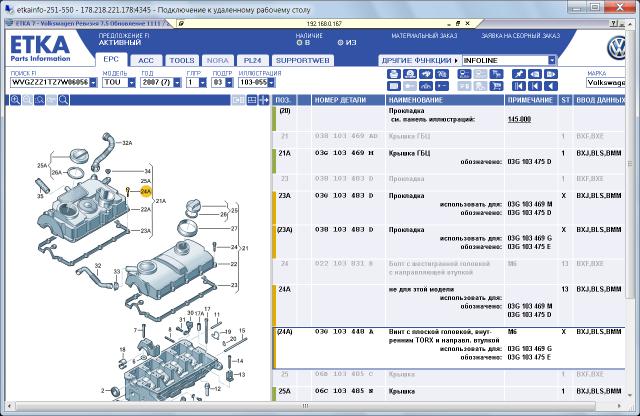Select the 'В' availability radio button
The width and height of the screenshot is (640, 416).
(x=299, y=42)
